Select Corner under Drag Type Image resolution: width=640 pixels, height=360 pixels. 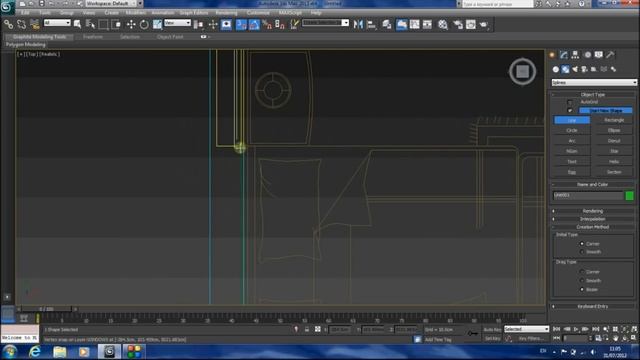(x=582, y=271)
